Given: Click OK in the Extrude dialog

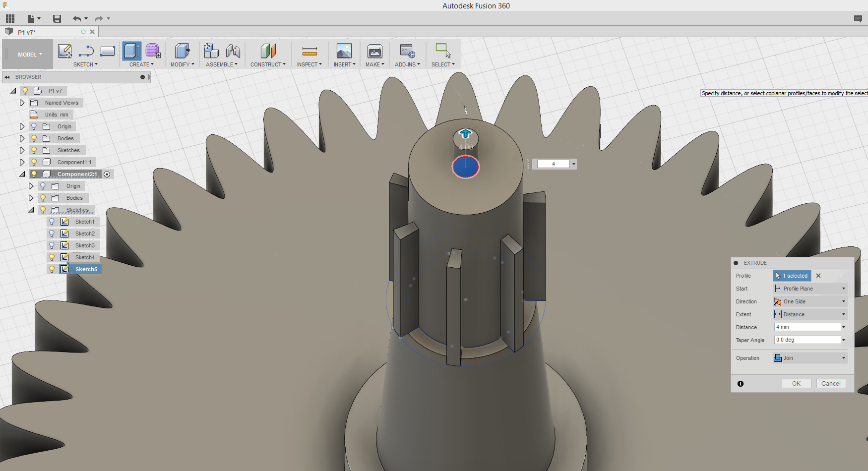Looking at the screenshot, I should pos(796,384).
